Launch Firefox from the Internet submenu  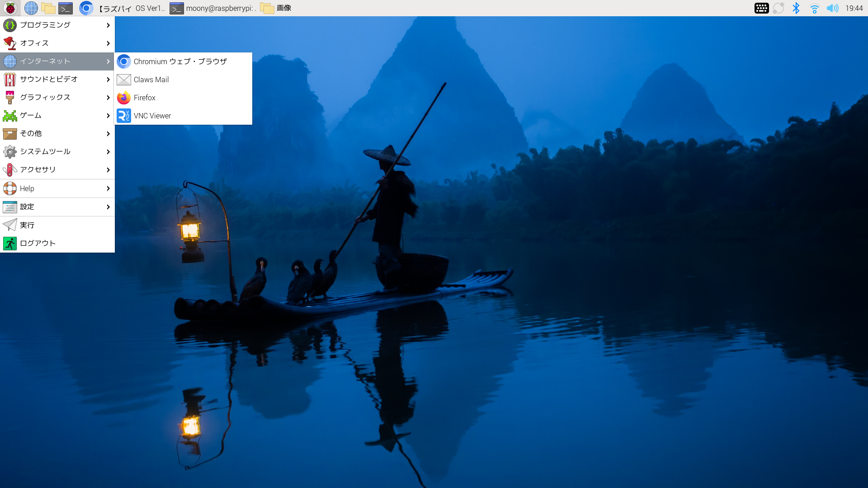tap(144, 98)
